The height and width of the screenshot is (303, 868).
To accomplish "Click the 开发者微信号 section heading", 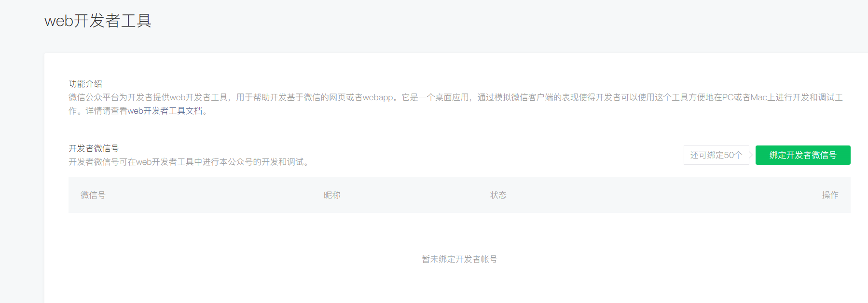I will pyautogui.click(x=94, y=148).
